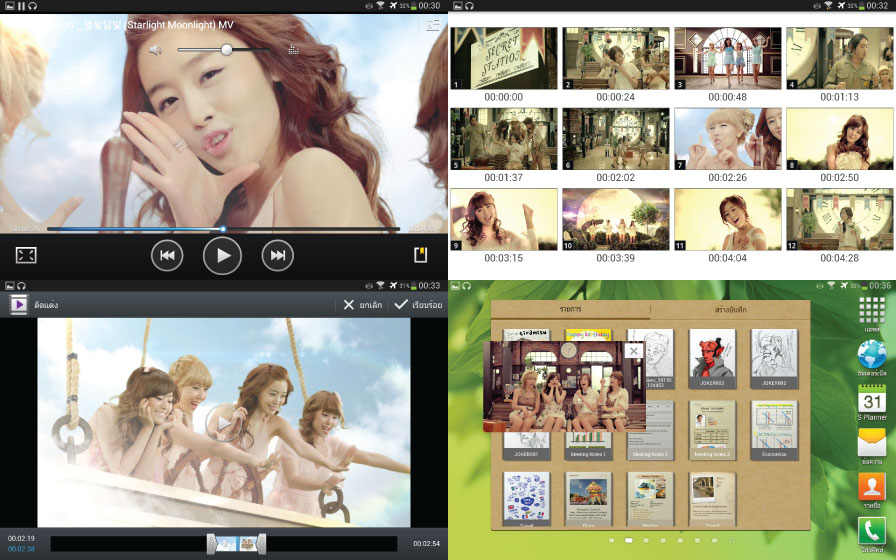Open the Meeting Notes 1 note
The height and width of the screenshot is (560, 896).
pos(588,446)
